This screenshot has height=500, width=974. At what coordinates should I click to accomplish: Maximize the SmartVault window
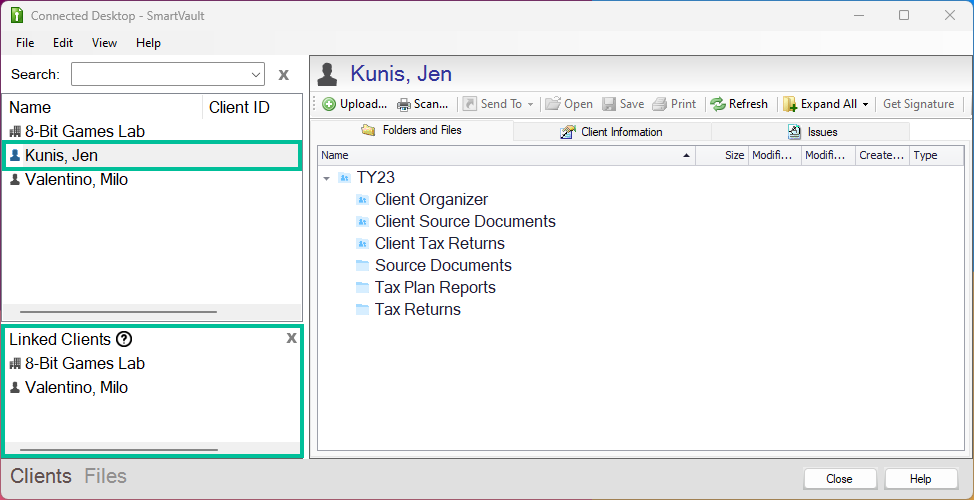pos(904,16)
